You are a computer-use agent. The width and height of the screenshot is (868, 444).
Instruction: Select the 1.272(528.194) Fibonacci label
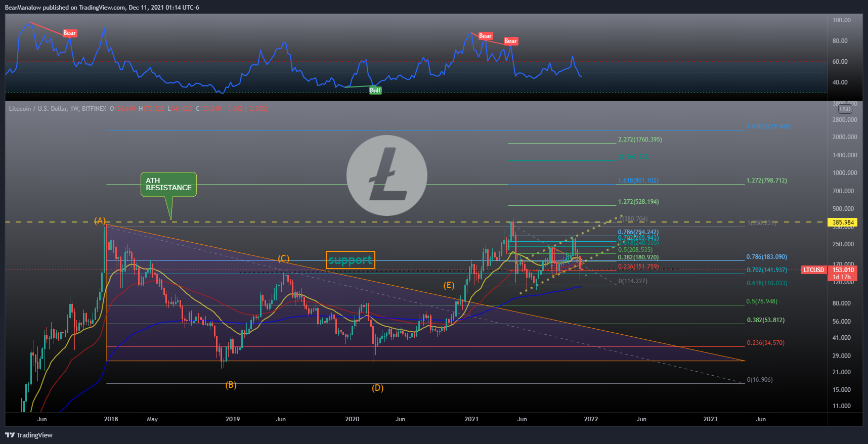coord(638,202)
